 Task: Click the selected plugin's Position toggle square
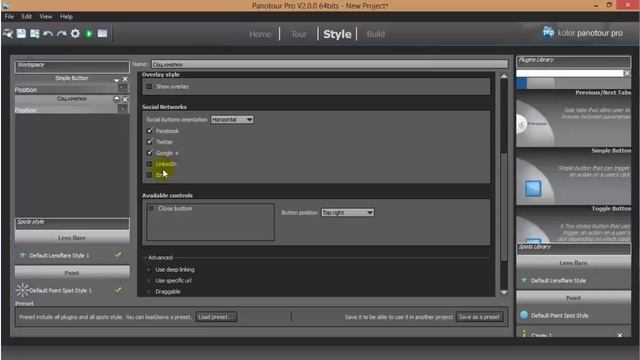122,109
